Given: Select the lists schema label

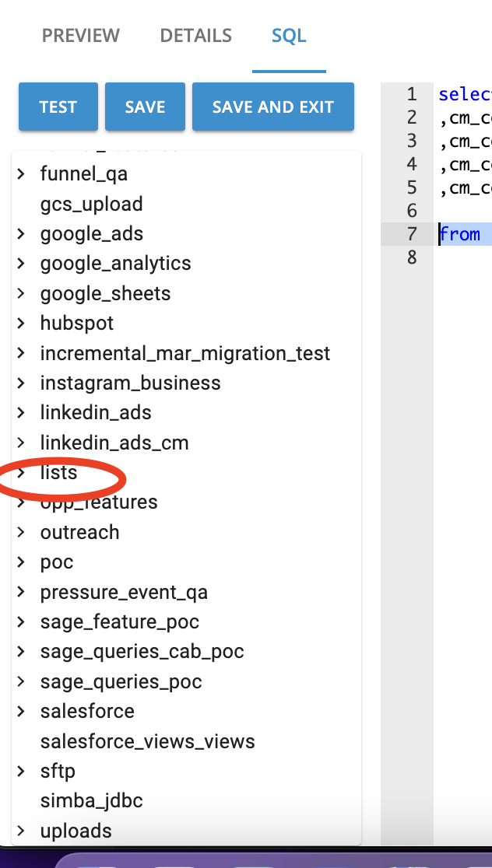Looking at the screenshot, I should [x=58, y=473].
